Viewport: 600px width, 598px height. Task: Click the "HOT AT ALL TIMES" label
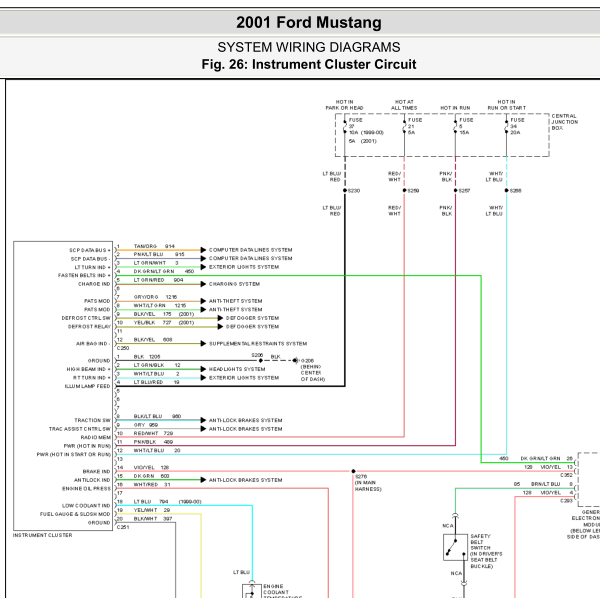pos(404,105)
